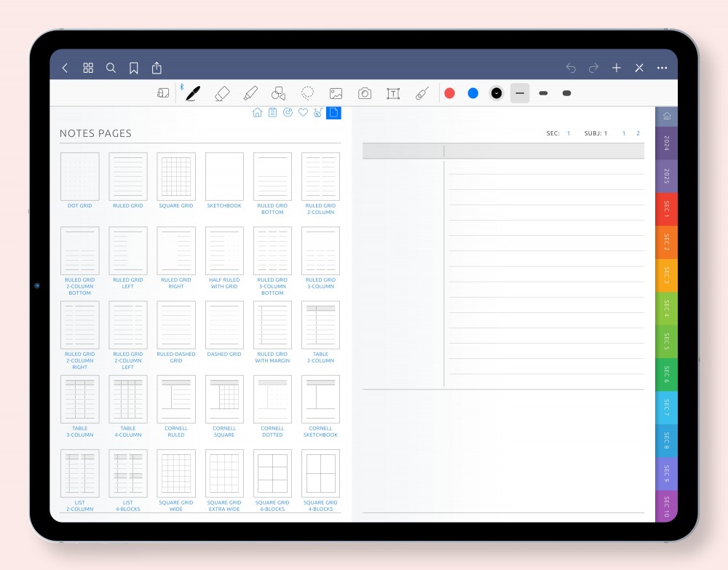728x570 pixels.
Task: Open the Ruled Grid template
Action: (x=128, y=176)
